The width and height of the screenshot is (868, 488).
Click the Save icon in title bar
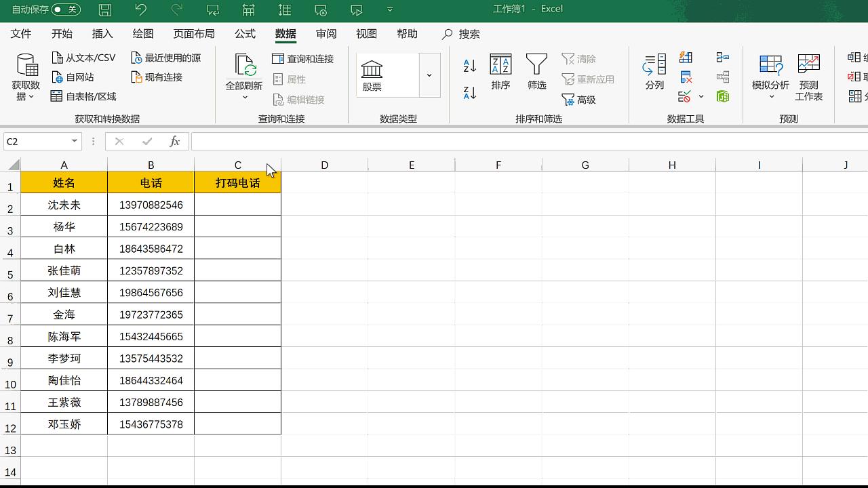pyautogui.click(x=105, y=9)
